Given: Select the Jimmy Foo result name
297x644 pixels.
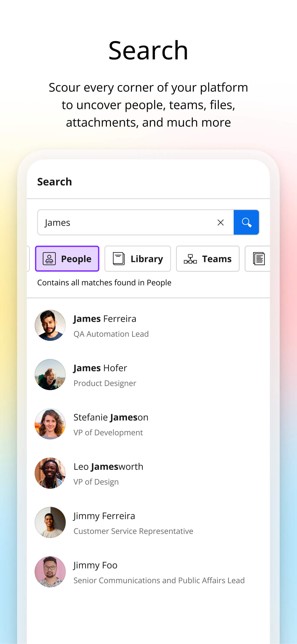Looking at the screenshot, I should pos(95,565).
